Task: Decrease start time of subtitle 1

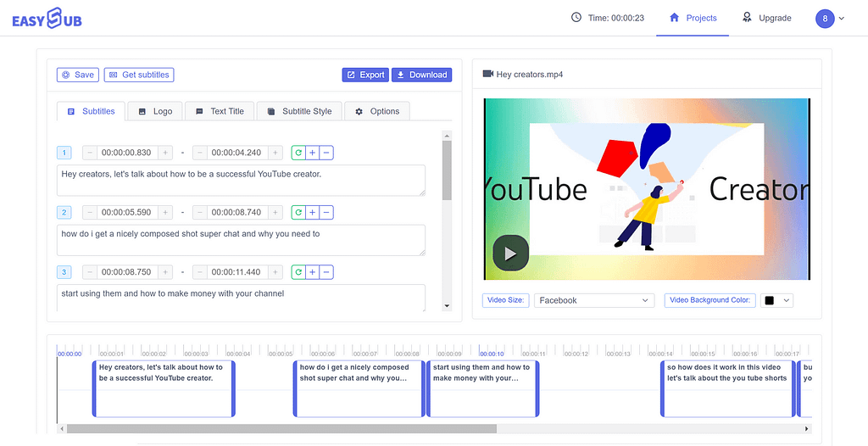Action: (90, 153)
